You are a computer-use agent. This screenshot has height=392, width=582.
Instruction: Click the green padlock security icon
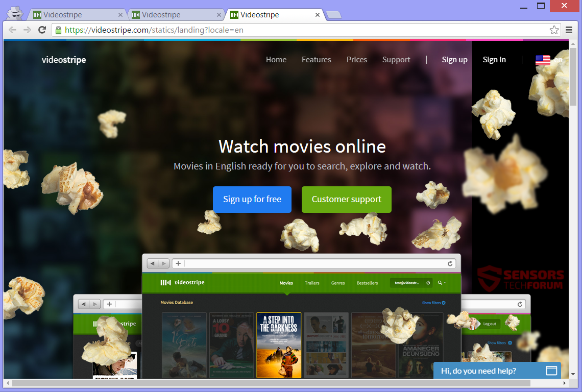click(58, 30)
